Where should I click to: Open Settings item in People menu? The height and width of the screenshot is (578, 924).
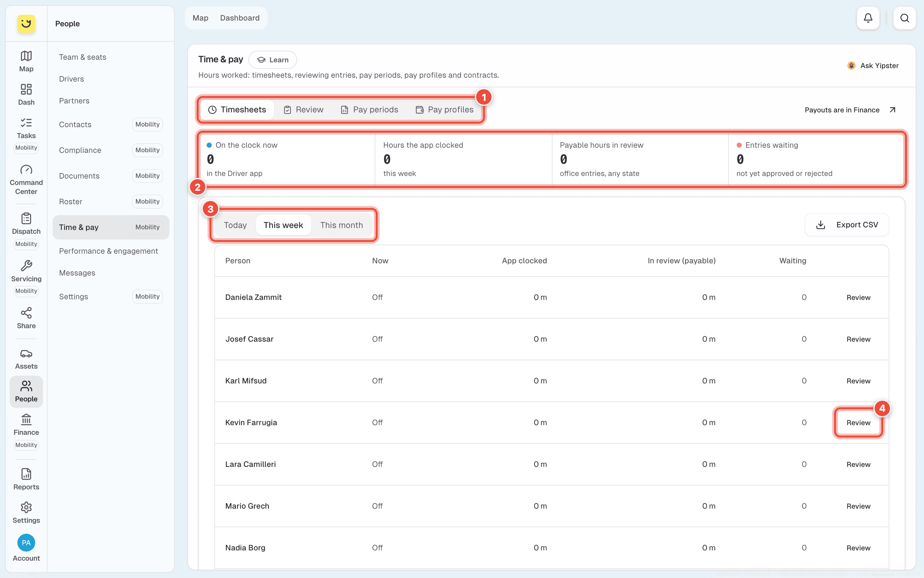pos(111,296)
